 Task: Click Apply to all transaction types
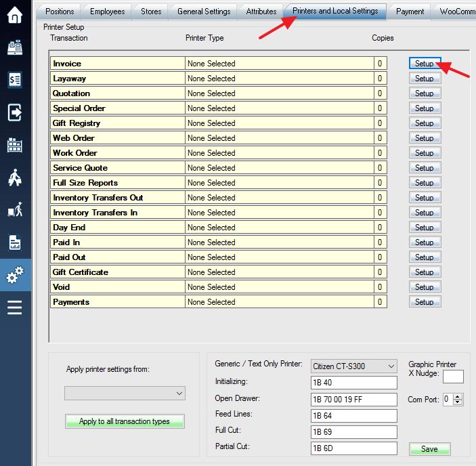point(125,421)
